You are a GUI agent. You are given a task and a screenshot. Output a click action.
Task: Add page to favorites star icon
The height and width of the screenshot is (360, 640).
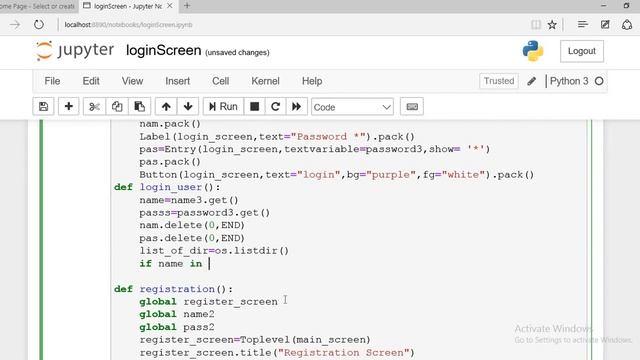552,25
